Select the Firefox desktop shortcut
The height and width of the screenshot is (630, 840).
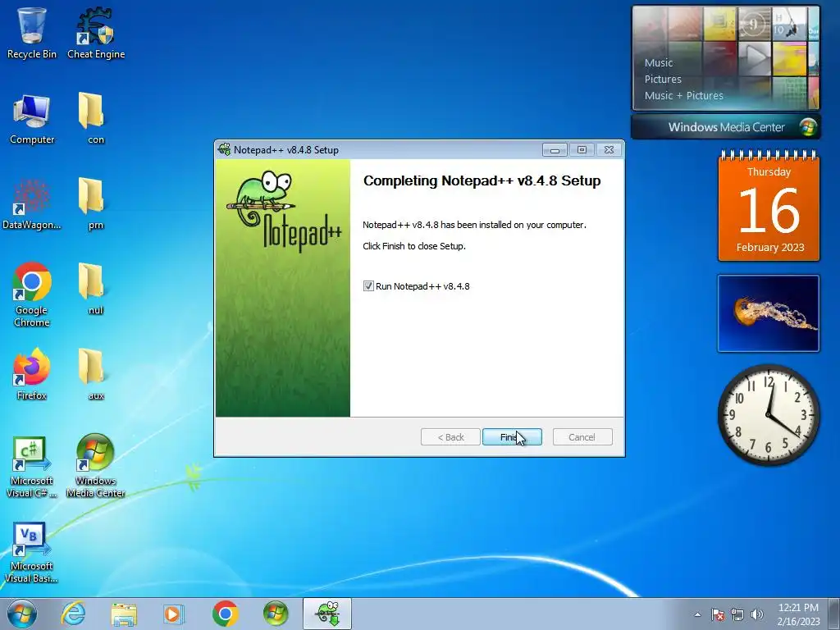tap(32, 374)
